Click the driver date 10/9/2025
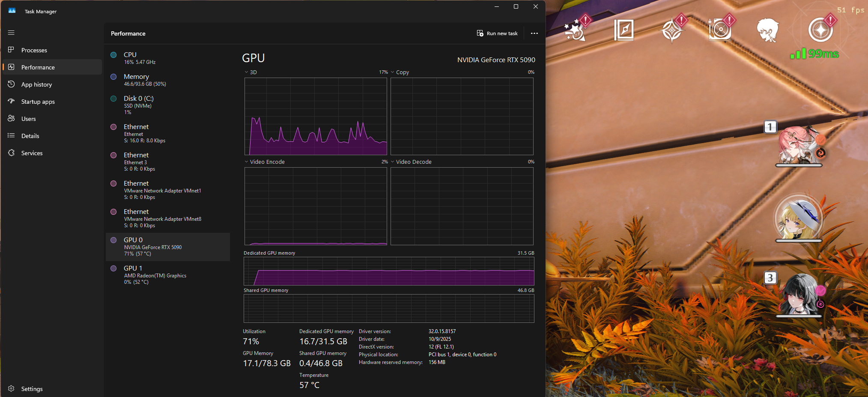This screenshot has height=397, width=868. pos(440,339)
